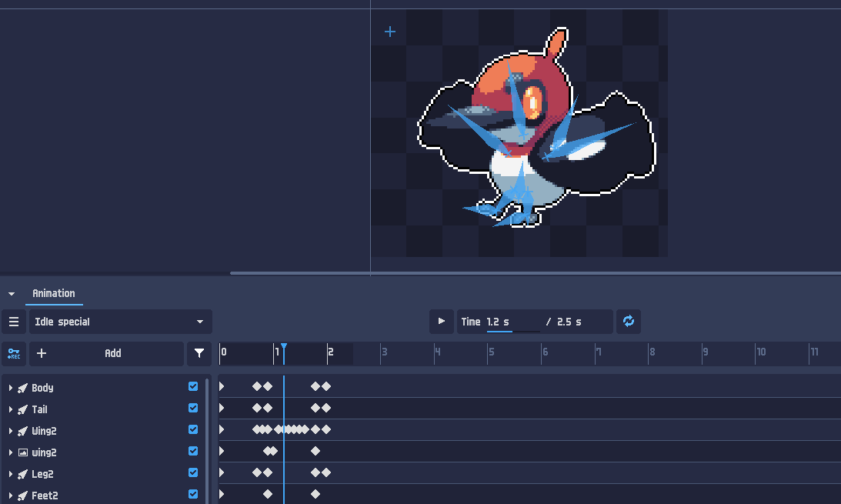This screenshot has height=504, width=841.
Task: Jump to second 5 on timeline ruler
Action: [492, 352]
